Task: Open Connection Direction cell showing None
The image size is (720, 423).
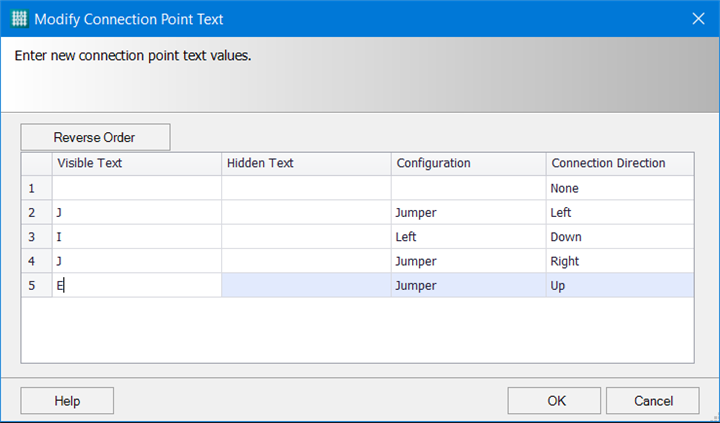Action: [x=619, y=188]
